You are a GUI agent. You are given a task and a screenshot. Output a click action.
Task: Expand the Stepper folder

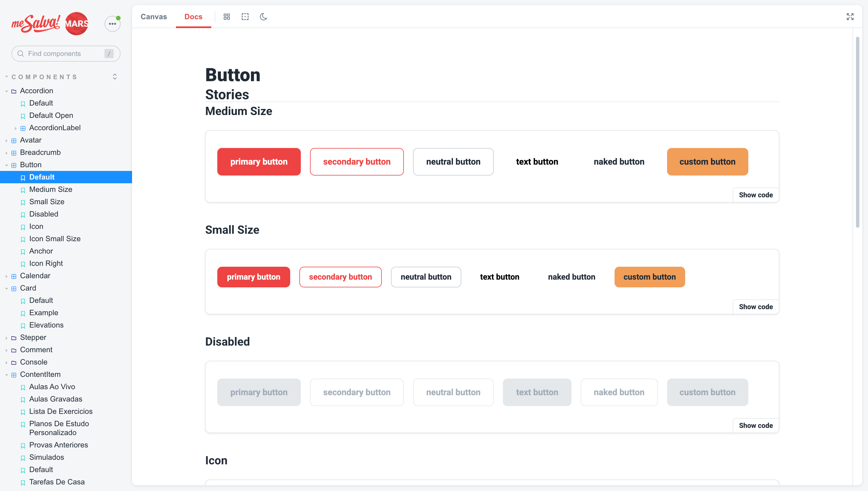[33, 337]
